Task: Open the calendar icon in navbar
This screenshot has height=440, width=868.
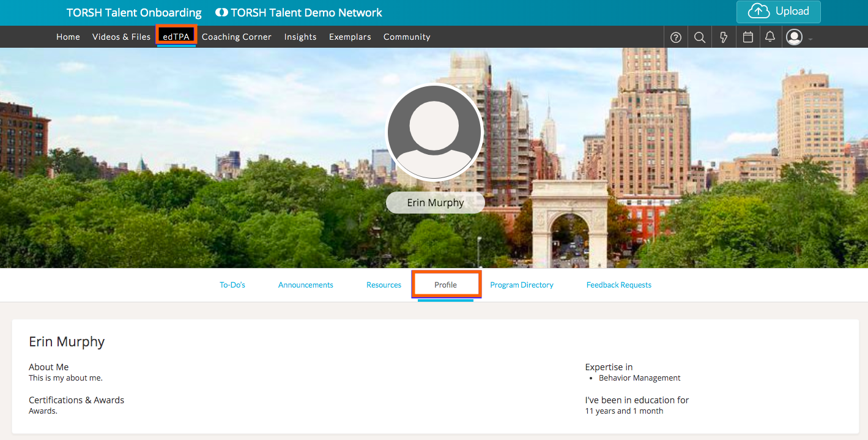Action: pyautogui.click(x=747, y=37)
